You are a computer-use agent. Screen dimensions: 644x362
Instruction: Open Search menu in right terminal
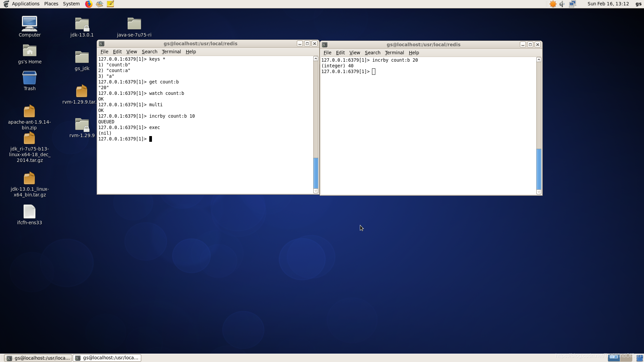point(373,53)
